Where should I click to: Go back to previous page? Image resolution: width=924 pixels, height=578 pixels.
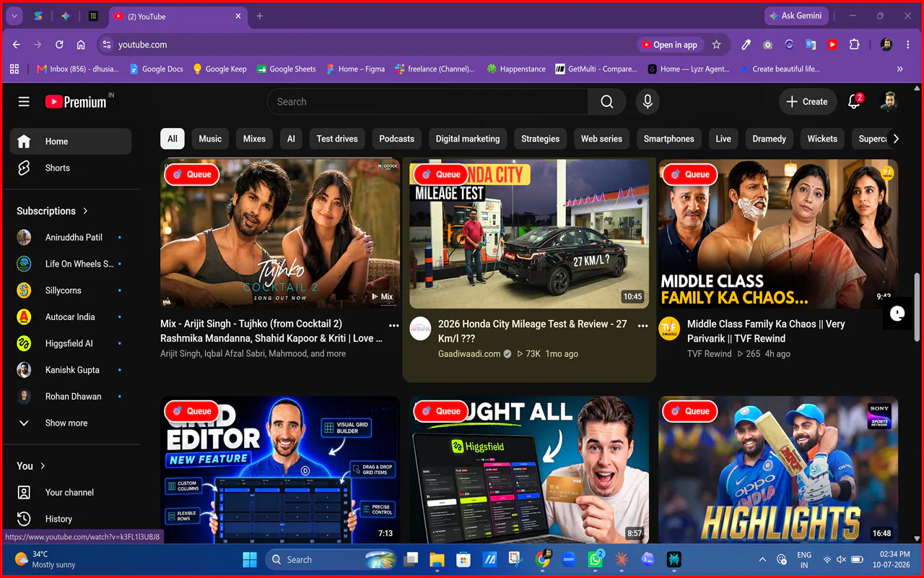tap(17, 45)
